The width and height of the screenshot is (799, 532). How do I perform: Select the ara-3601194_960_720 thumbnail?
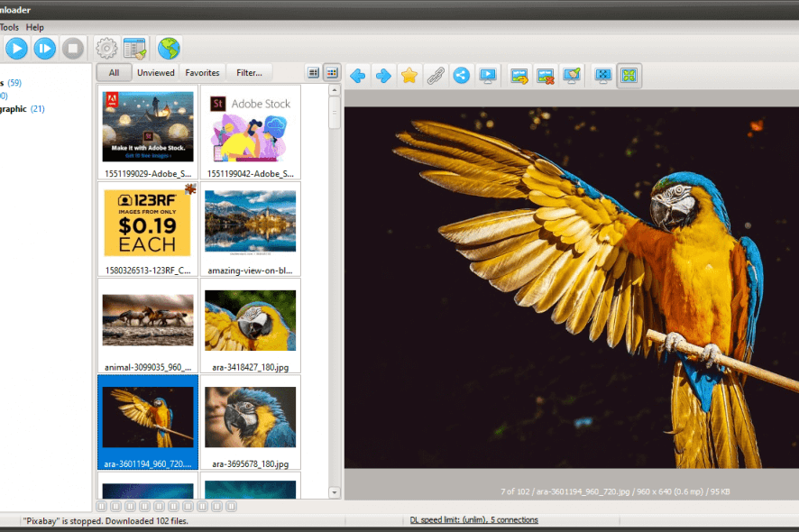click(x=148, y=422)
